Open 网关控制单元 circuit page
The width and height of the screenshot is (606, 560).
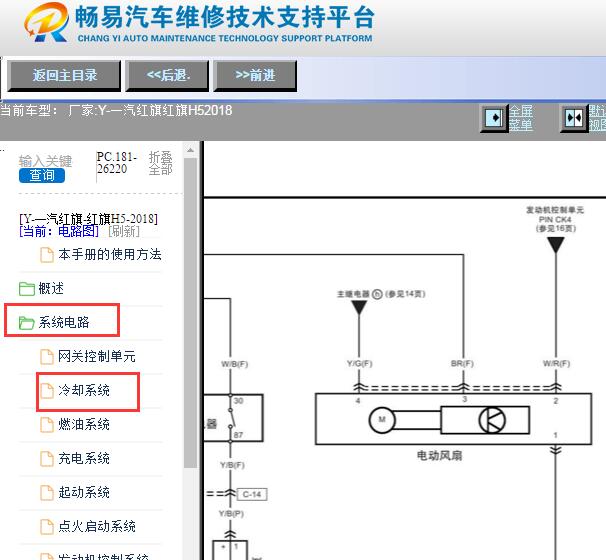pos(97,356)
